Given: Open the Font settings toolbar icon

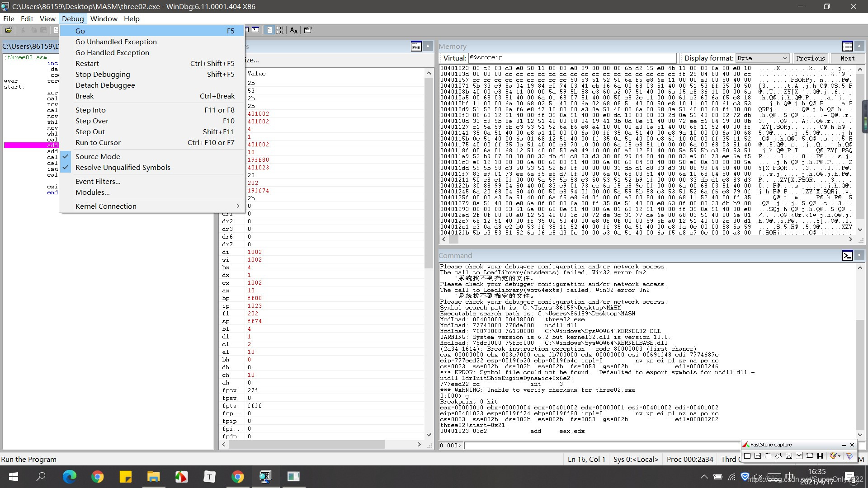Looking at the screenshot, I should [294, 30].
